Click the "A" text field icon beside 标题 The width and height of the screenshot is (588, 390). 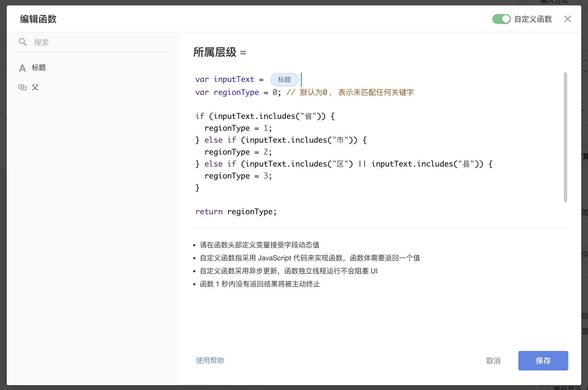(23, 68)
